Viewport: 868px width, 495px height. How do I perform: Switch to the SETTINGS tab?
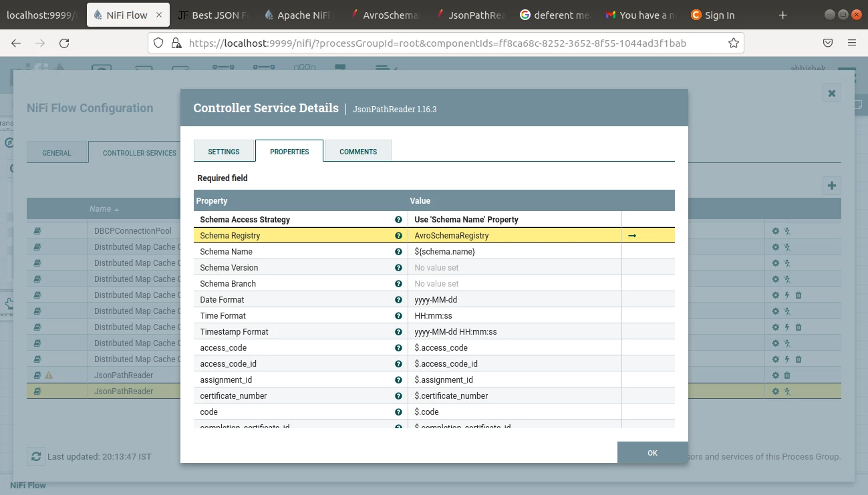tap(224, 151)
